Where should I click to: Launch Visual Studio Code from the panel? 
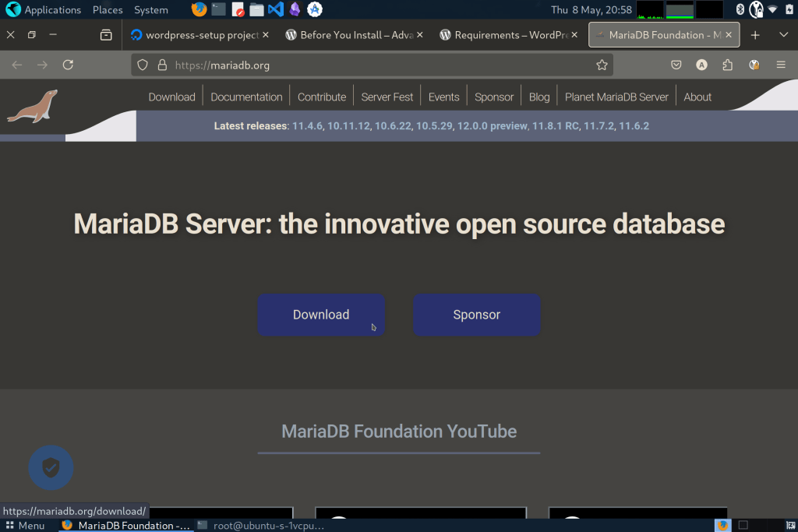tap(276, 9)
